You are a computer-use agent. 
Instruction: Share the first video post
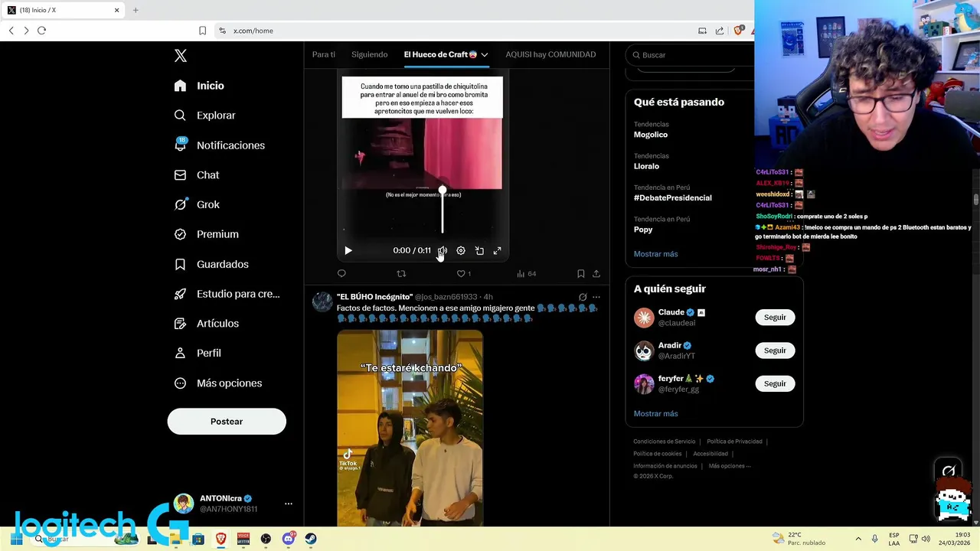coord(596,273)
